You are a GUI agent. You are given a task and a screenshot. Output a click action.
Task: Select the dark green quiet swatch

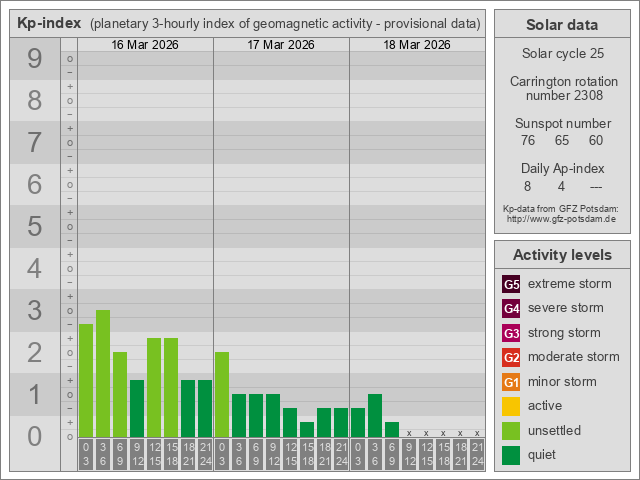click(511, 455)
